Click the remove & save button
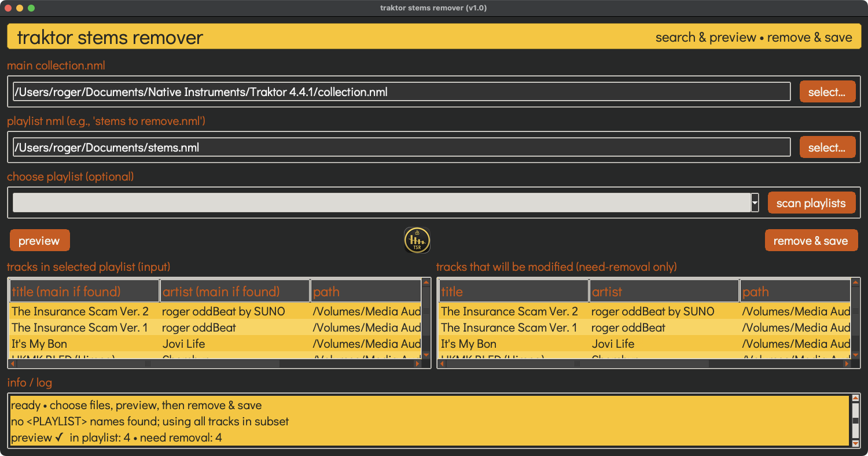 point(811,241)
